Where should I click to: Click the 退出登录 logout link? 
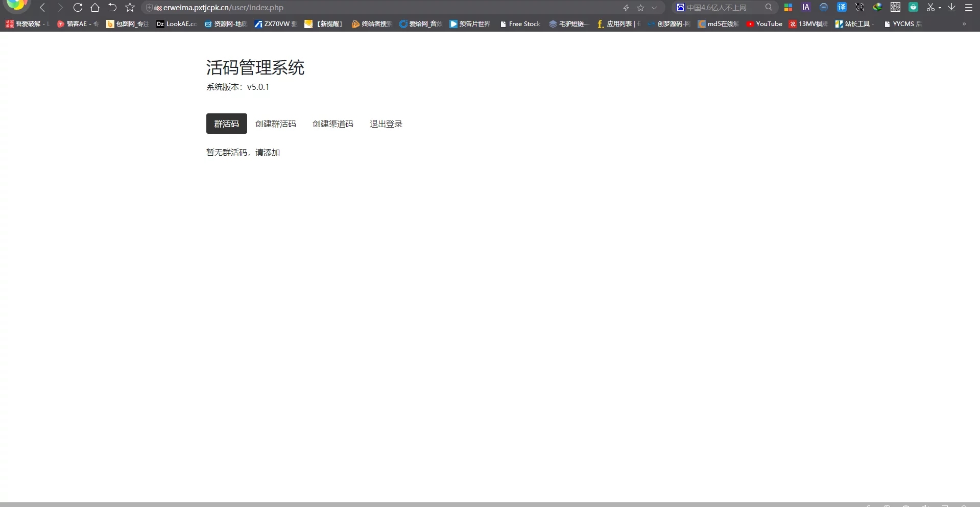click(x=386, y=124)
